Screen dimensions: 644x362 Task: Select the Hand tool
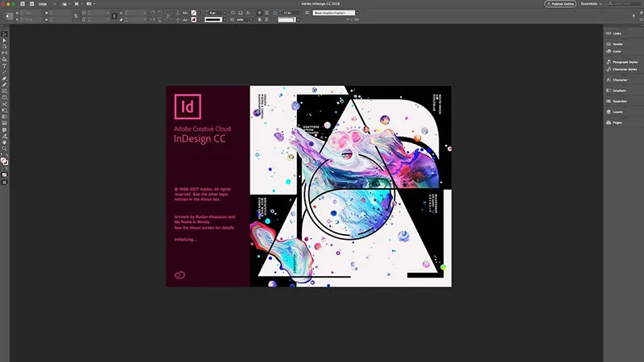5,142
